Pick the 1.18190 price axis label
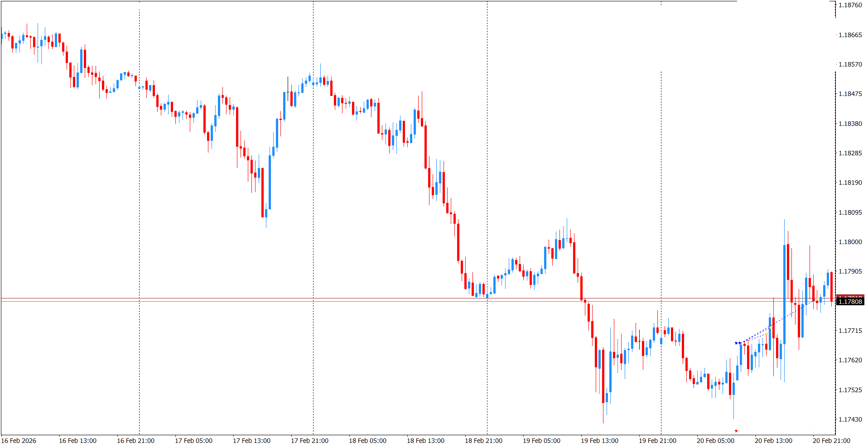The image size is (868, 447). [850, 183]
